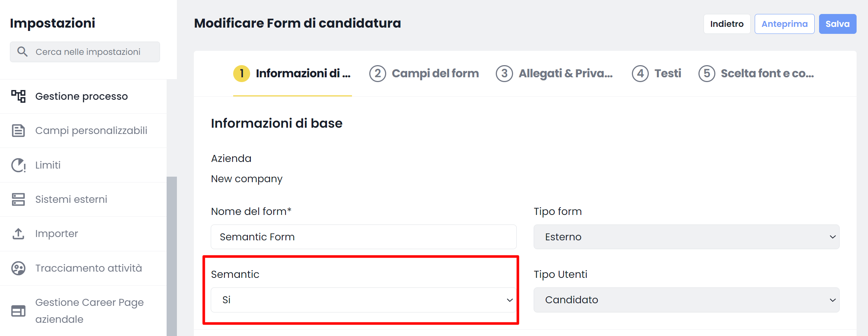868x336 pixels.
Task: Save the form with Salva
Action: (x=837, y=24)
